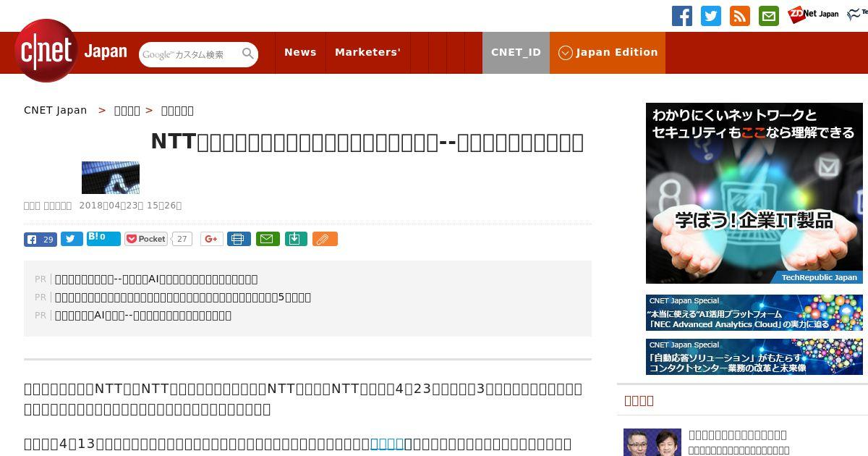
Task: Click the search magnifier icon
Action: 248,54
